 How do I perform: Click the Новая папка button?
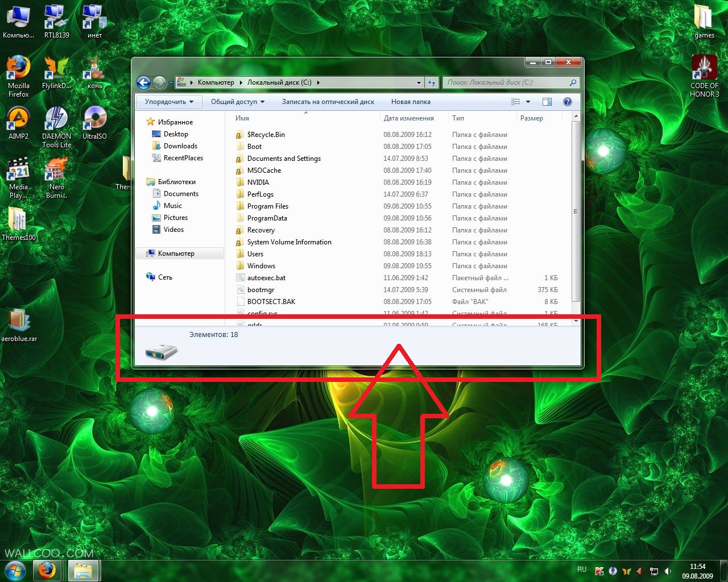[411, 102]
